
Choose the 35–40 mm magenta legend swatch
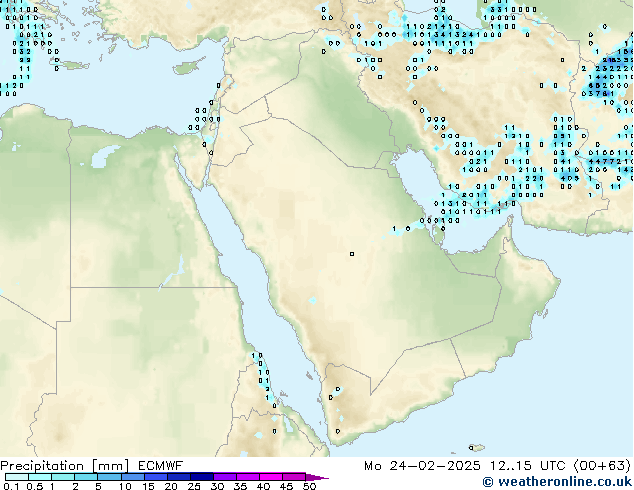pos(247,477)
